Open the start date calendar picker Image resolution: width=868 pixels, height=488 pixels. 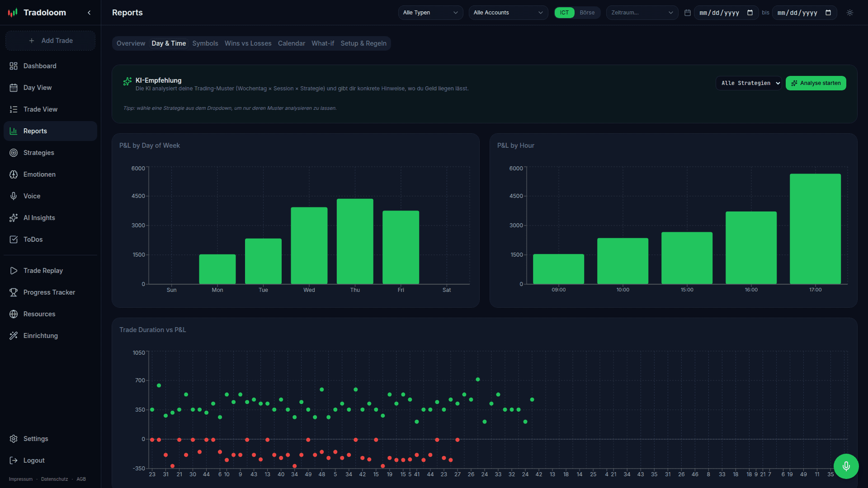(750, 13)
